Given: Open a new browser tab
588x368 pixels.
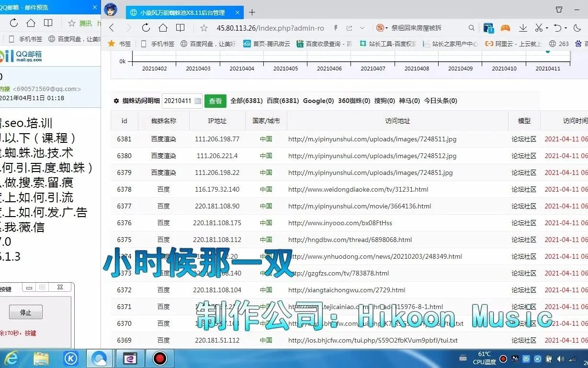Looking at the screenshot, I should (252, 12).
